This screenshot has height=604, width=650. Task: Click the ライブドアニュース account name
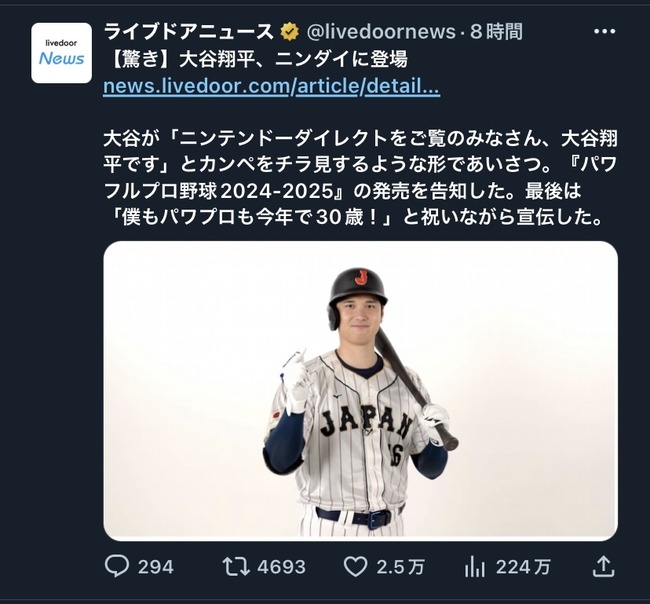pyautogui.click(x=189, y=32)
